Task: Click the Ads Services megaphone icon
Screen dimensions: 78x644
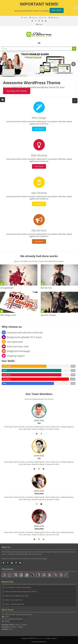Action: coord(39,220)
